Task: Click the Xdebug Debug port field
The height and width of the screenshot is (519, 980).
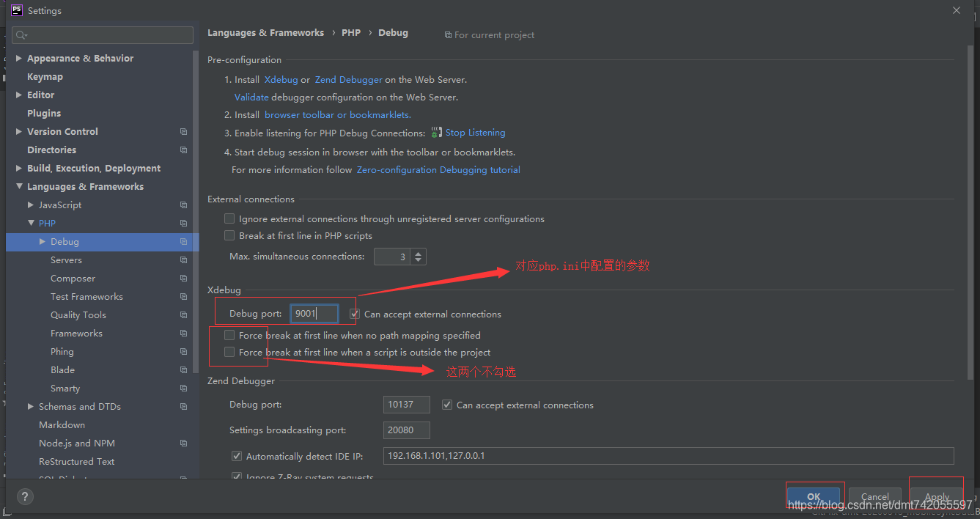Action: pyautogui.click(x=314, y=314)
